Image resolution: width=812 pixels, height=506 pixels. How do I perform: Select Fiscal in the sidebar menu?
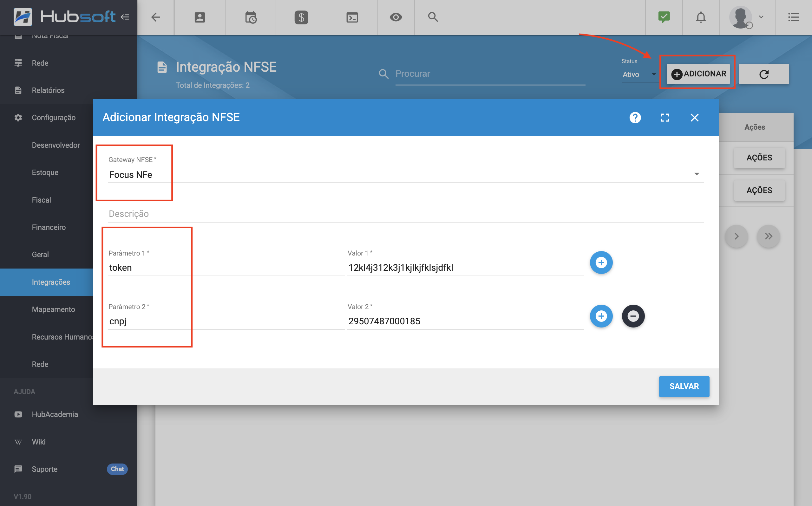click(42, 199)
